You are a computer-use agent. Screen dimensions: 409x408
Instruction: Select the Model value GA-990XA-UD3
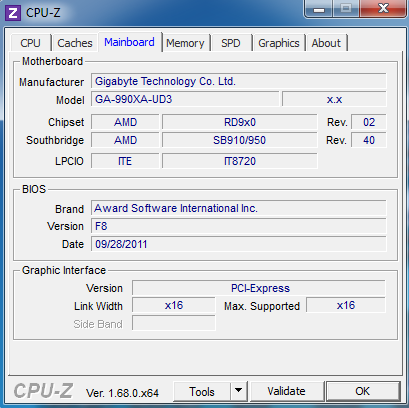click(185, 99)
